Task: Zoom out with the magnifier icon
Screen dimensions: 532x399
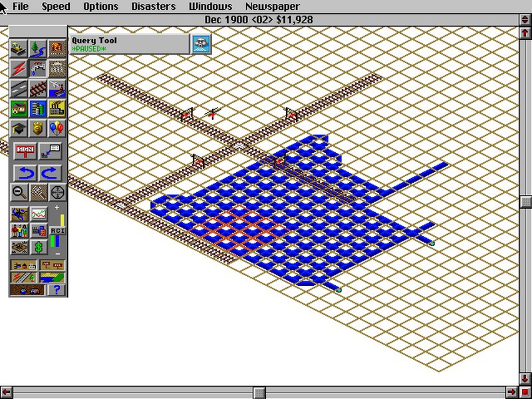Action: click(19, 192)
